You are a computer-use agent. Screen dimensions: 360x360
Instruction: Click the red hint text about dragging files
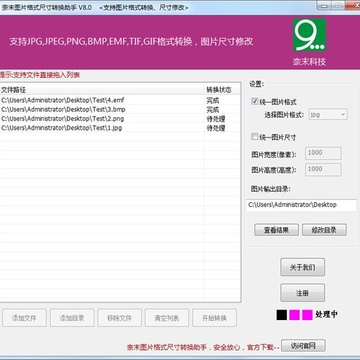click(x=40, y=75)
